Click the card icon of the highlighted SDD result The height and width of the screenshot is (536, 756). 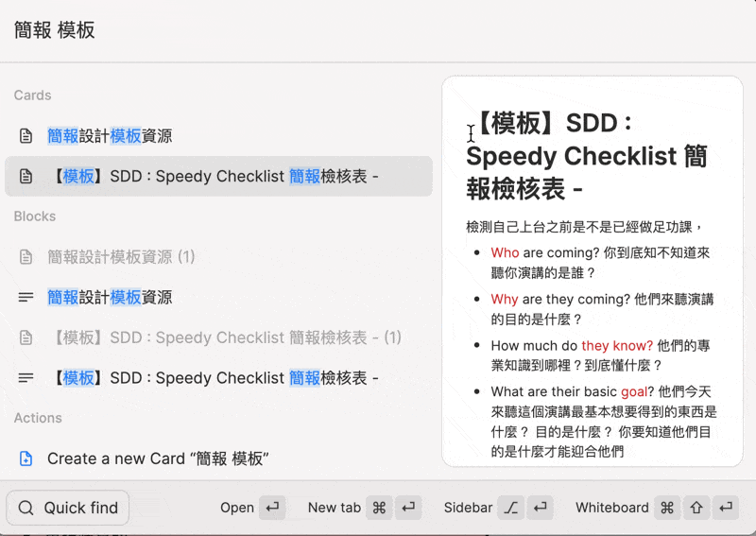(x=26, y=177)
